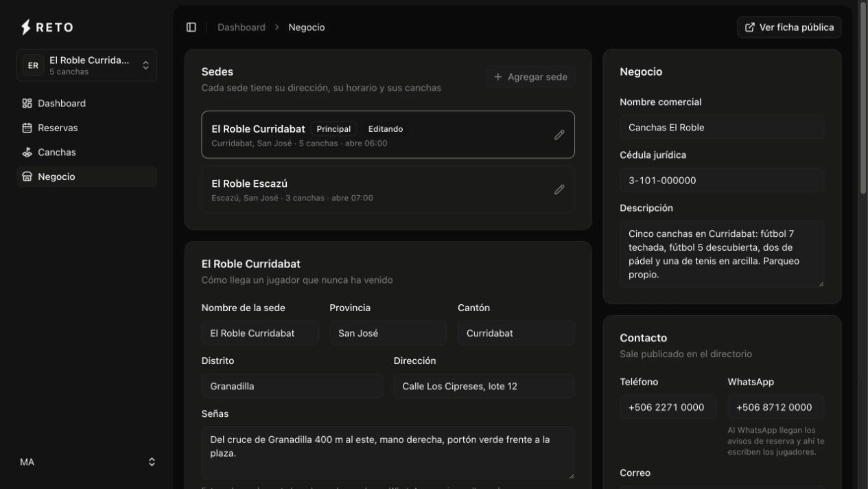The width and height of the screenshot is (868, 489).
Task: Select the El Roble Curridabat sede card
Action: click(388, 135)
